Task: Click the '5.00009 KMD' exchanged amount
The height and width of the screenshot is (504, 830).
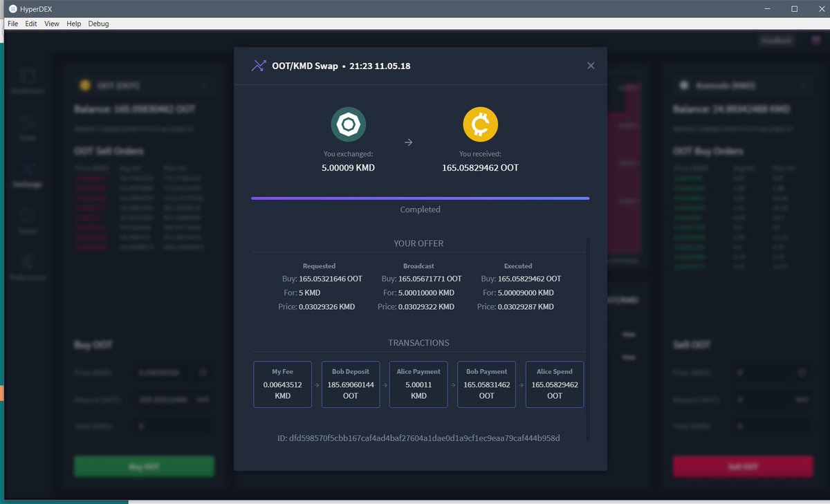Action: [x=348, y=167]
